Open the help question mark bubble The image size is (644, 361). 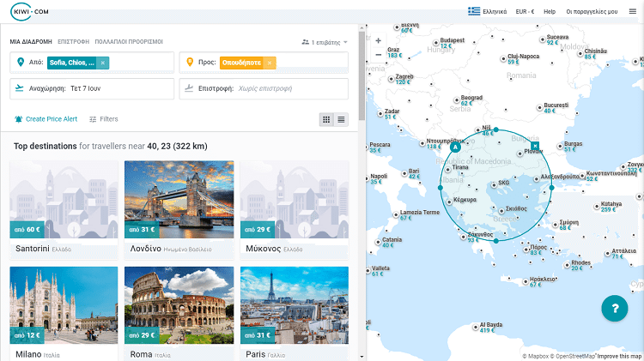pyautogui.click(x=615, y=308)
